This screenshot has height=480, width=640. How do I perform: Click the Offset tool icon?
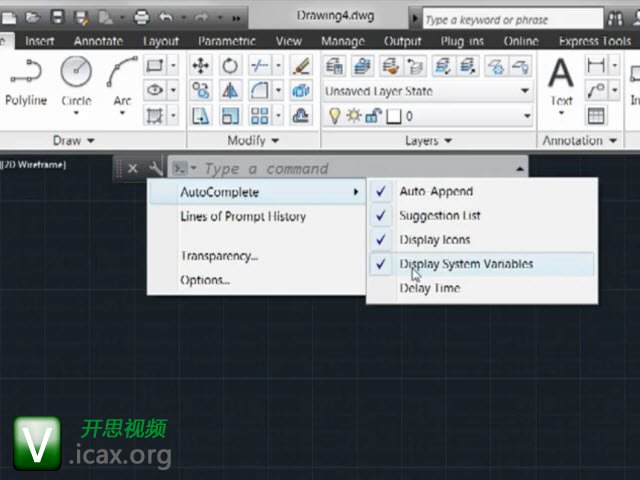click(301, 116)
